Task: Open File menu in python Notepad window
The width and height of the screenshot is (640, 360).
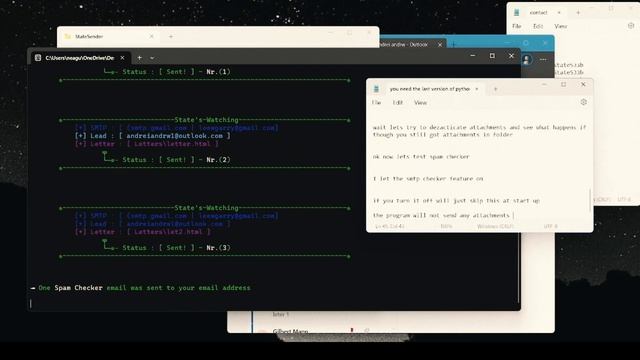Action: click(376, 102)
